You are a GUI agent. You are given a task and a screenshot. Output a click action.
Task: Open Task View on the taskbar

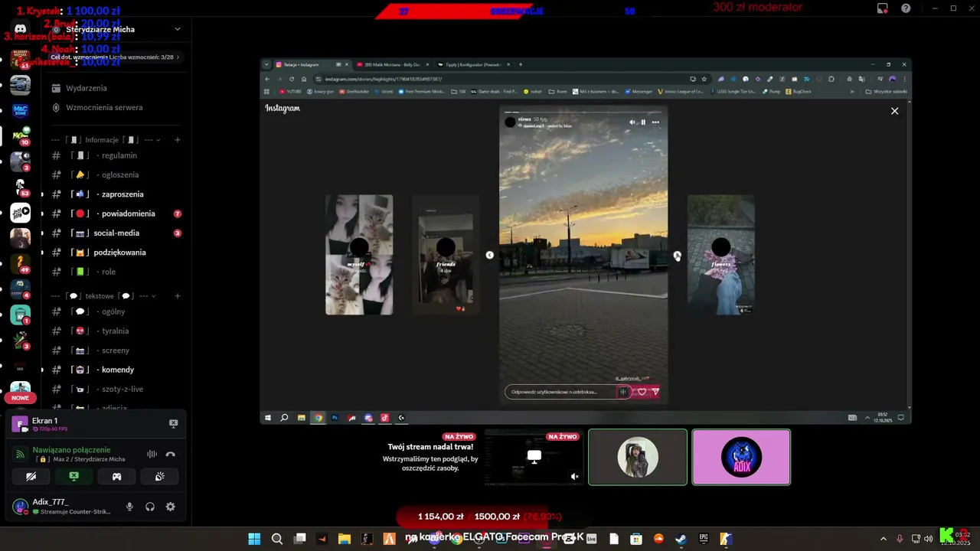coord(300,539)
